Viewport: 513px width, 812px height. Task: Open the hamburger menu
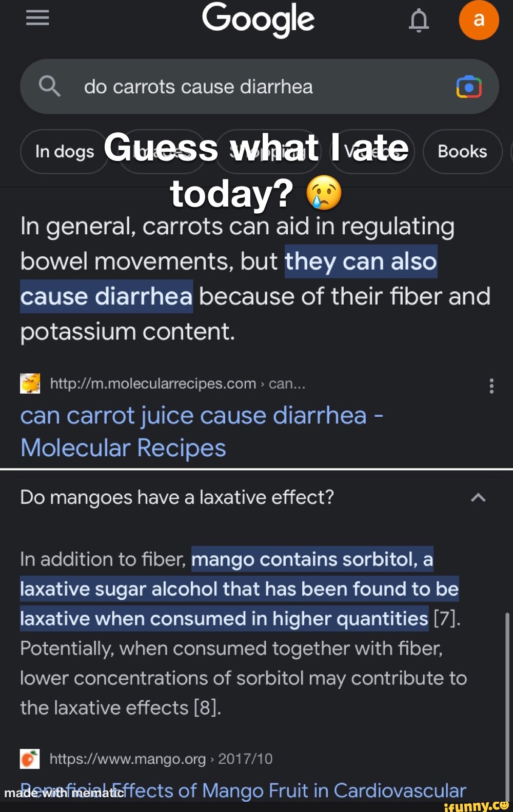click(37, 18)
